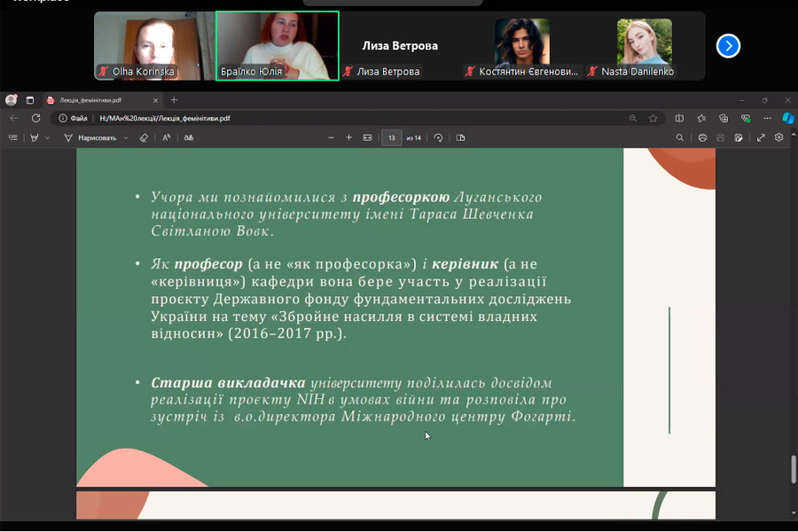Fit the PDF page to width

click(367, 137)
